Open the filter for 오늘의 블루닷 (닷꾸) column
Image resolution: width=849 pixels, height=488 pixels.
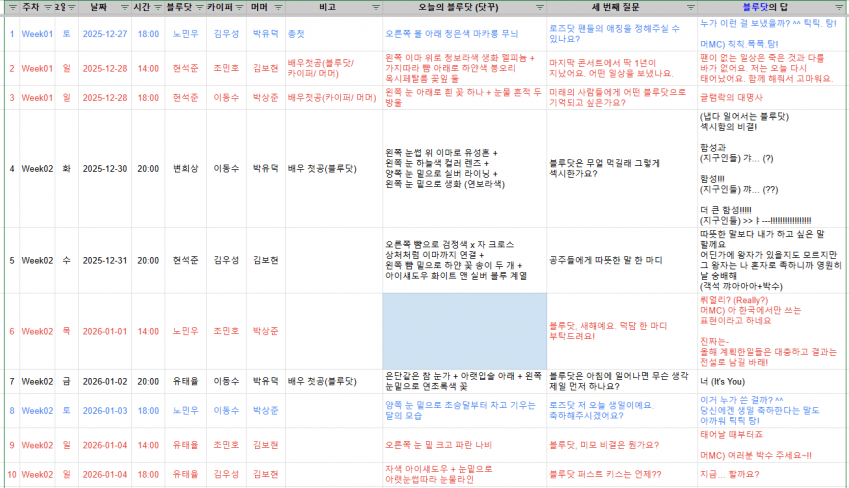540,8
